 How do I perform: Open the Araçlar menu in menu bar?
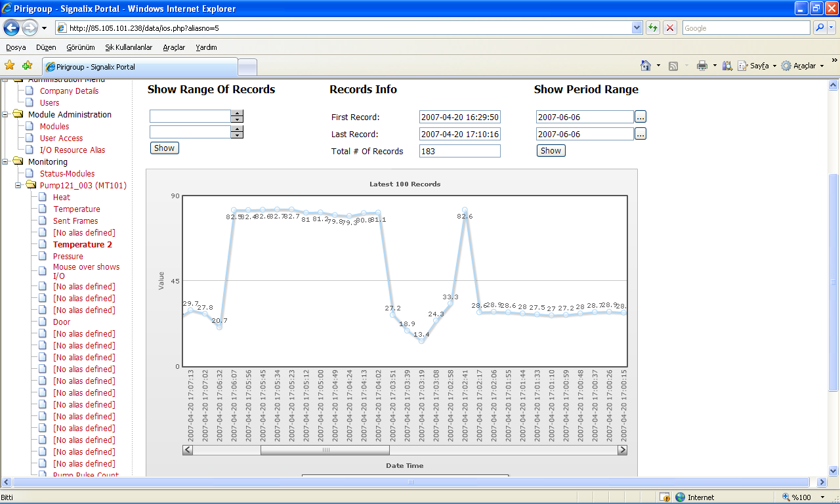click(x=174, y=47)
